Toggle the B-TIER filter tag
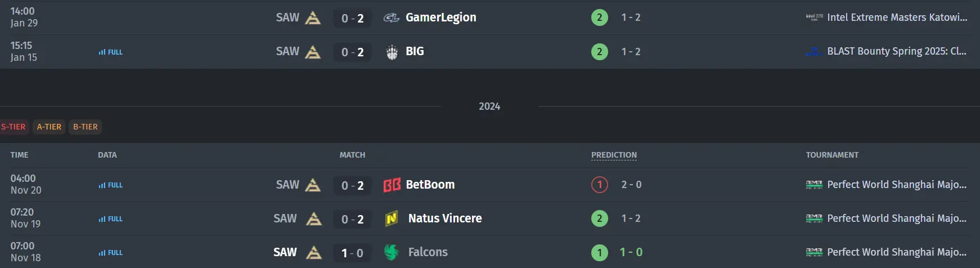Viewport: 980px width, 268px height. 86,127
